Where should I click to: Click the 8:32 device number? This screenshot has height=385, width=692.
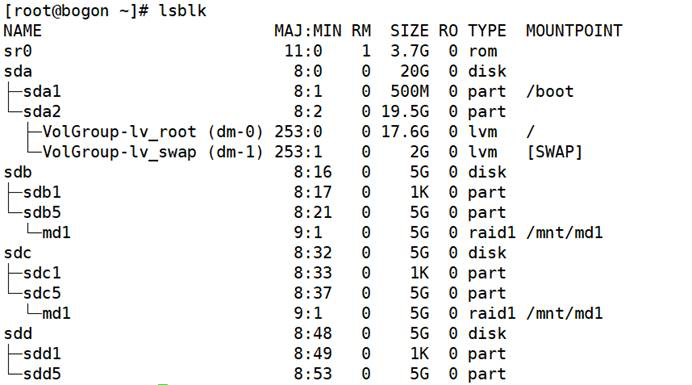pyautogui.click(x=312, y=253)
